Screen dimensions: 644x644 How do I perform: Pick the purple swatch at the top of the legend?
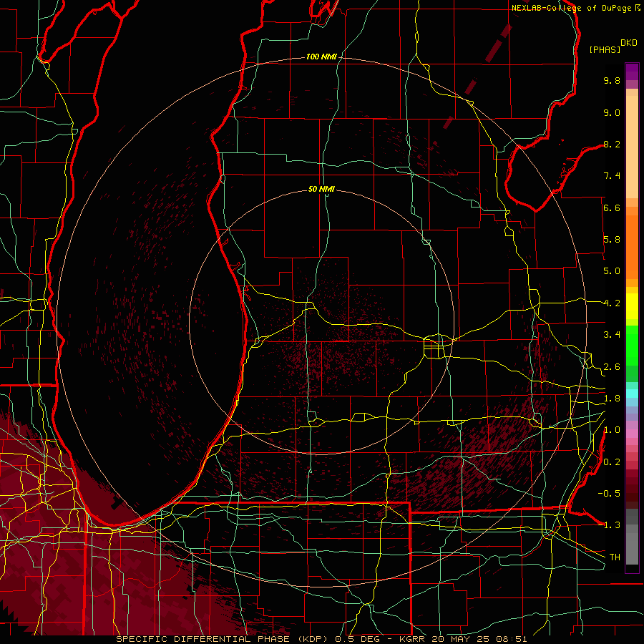click(632, 72)
